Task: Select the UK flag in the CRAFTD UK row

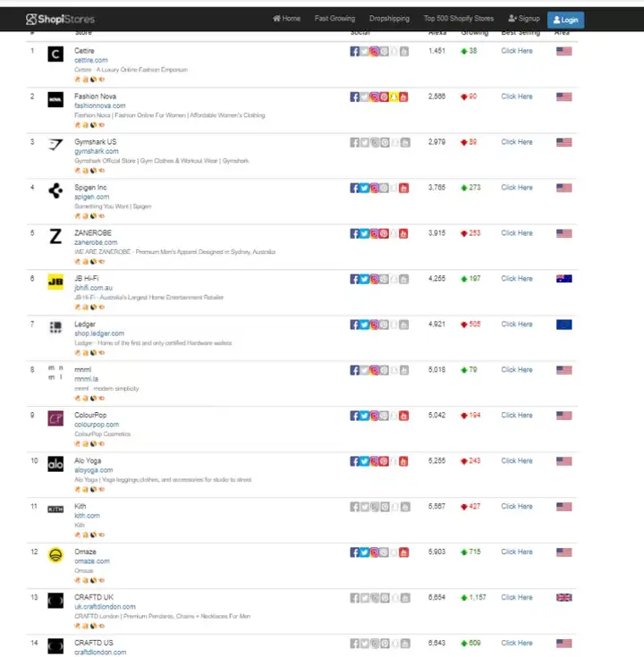Action: point(563,598)
